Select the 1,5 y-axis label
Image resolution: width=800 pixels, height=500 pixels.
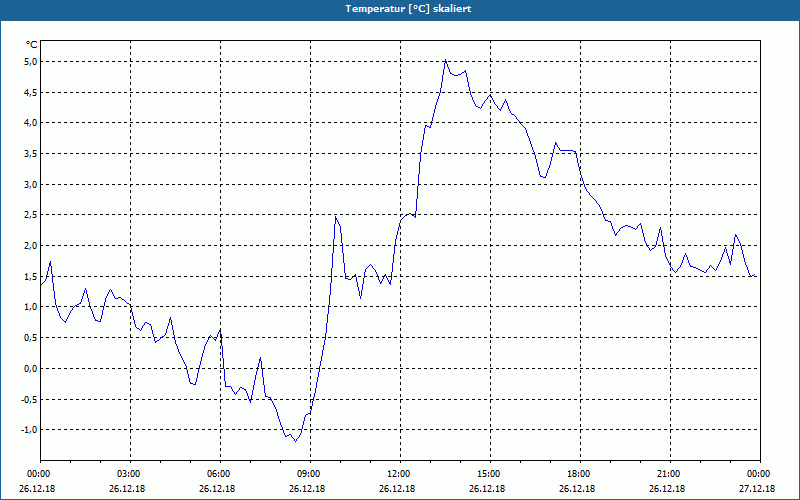tap(31, 277)
